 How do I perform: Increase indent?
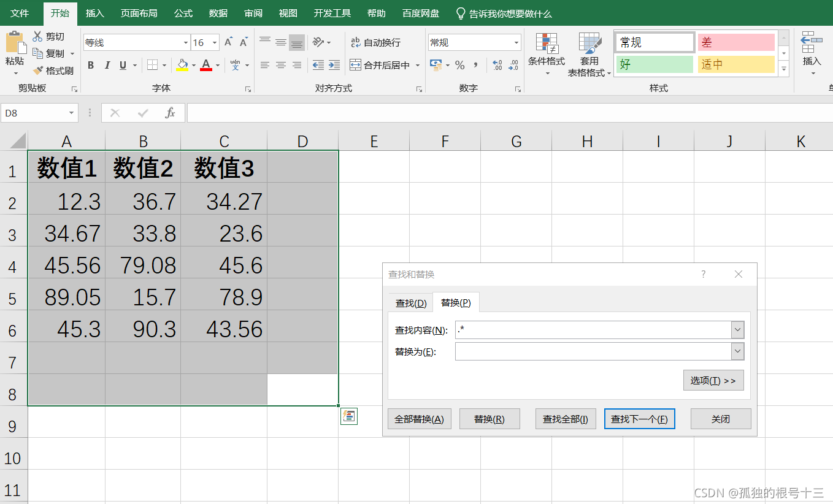[334, 65]
